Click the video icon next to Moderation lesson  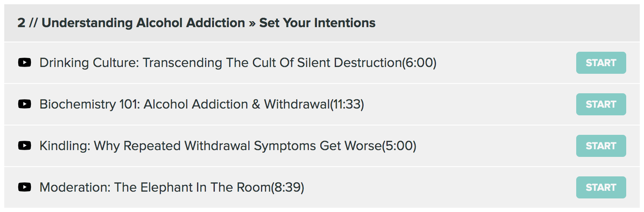click(x=25, y=187)
